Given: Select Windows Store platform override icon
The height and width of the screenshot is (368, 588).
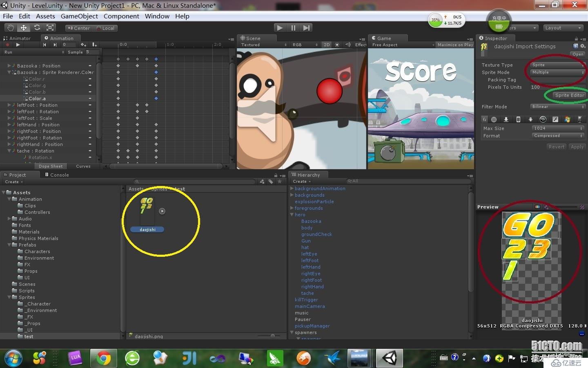Looking at the screenshot, I should click(x=567, y=119).
